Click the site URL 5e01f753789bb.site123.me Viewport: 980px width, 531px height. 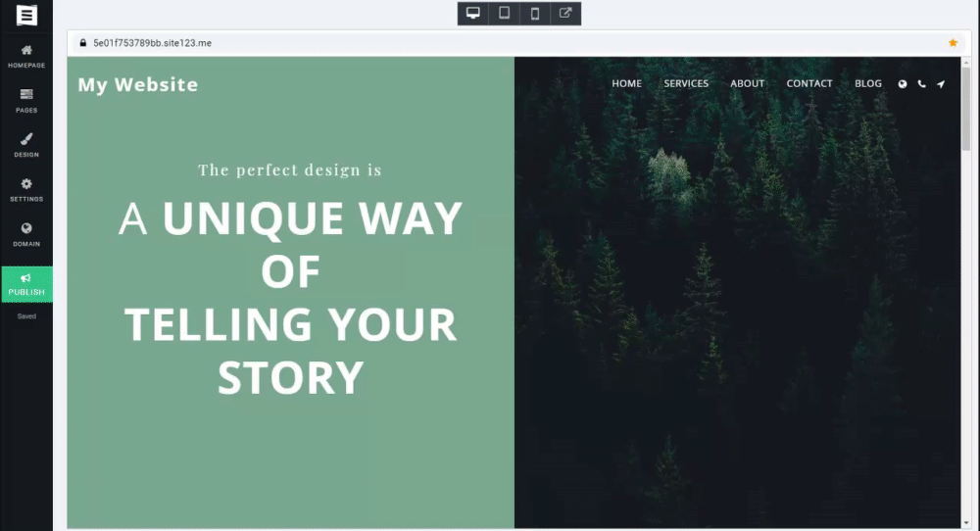click(x=153, y=43)
